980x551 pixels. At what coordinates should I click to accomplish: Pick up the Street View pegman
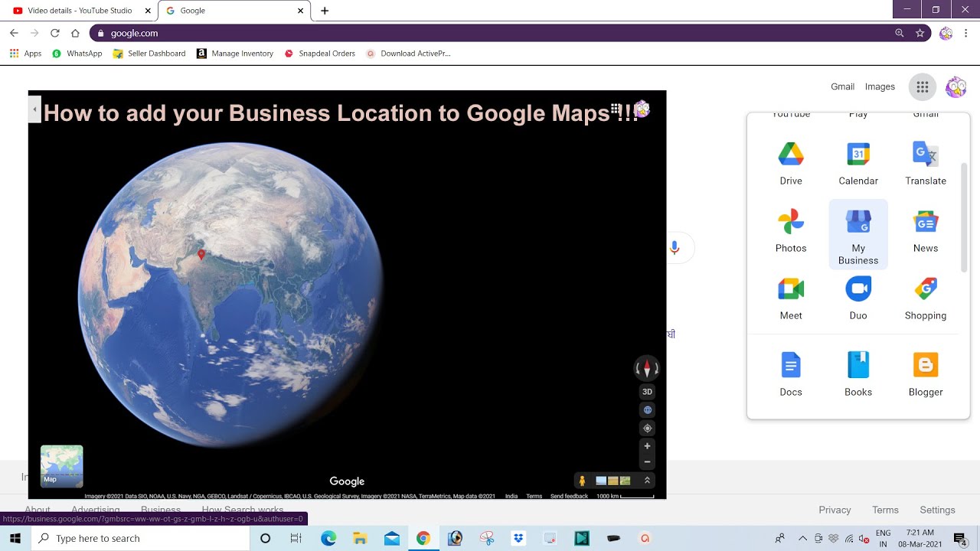[x=583, y=481]
